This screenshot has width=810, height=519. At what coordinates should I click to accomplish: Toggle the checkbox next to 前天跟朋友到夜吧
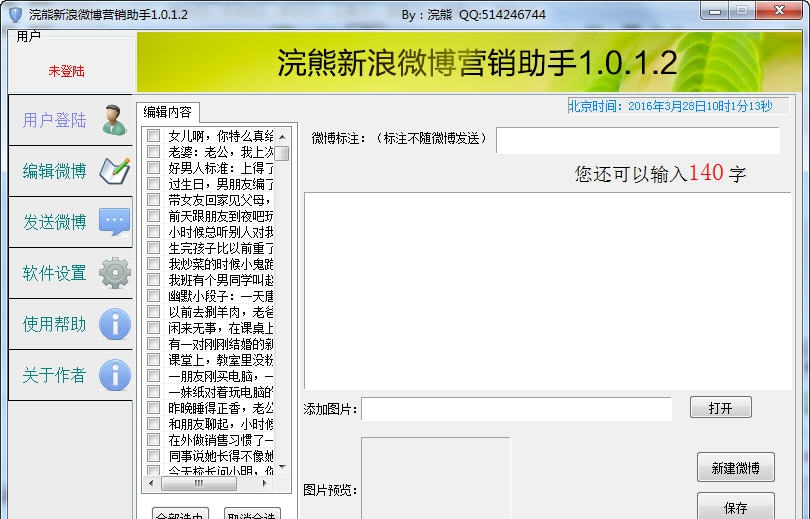[153, 215]
